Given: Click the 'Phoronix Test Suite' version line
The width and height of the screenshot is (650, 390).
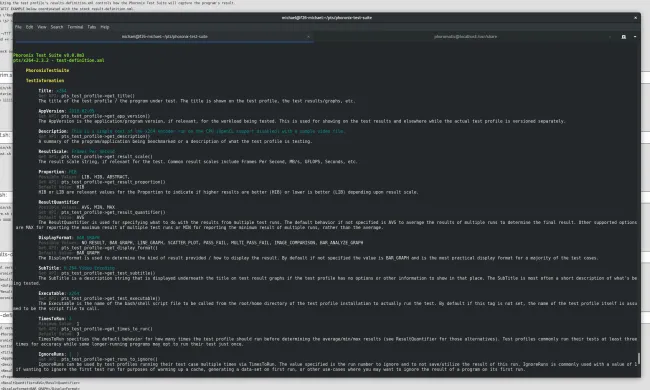Looking at the screenshot, I should point(49,55).
